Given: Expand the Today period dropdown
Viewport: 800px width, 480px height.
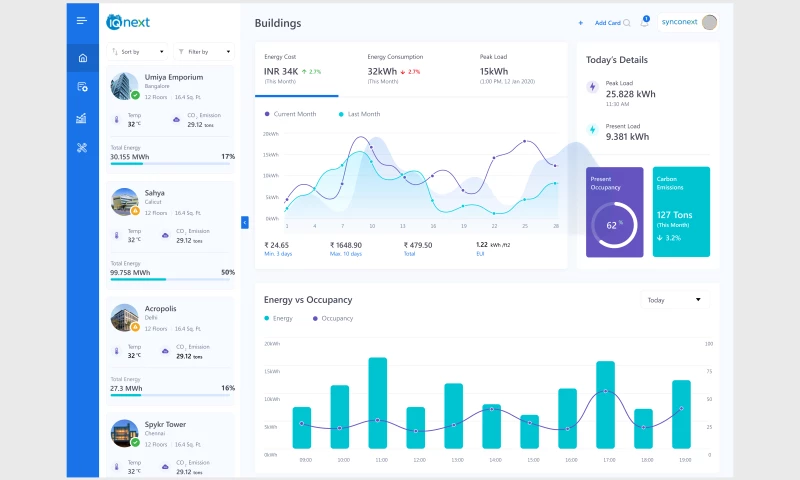Looking at the screenshot, I should coord(673,299).
